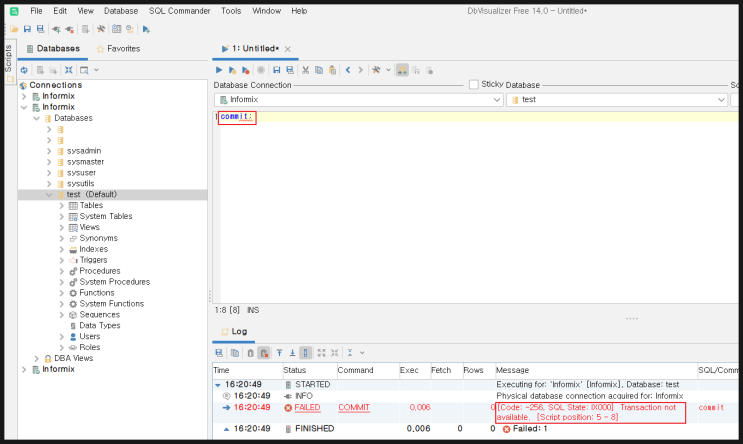The image size is (743, 444).
Task: Enable the Sticky checkbox
Action: point(473,84)
